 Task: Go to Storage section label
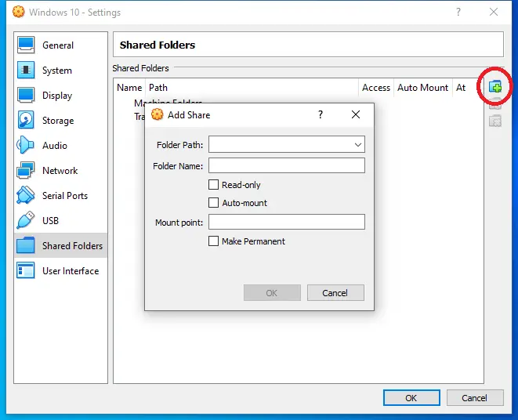pos(58,121)
